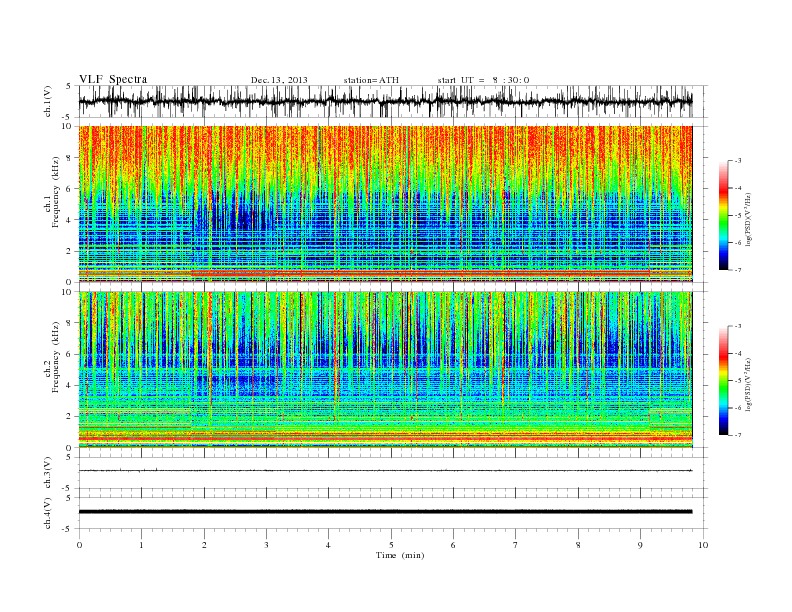The image size is (792, 612).
Task: Click the 'ch.4(V)' axis label
Action: coord(48,513)
